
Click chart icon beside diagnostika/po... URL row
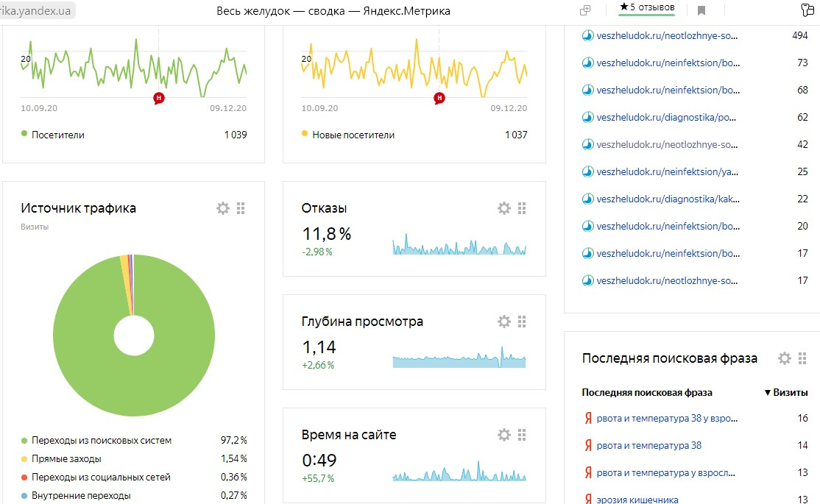pyautogui.click(x=588, y=117)
